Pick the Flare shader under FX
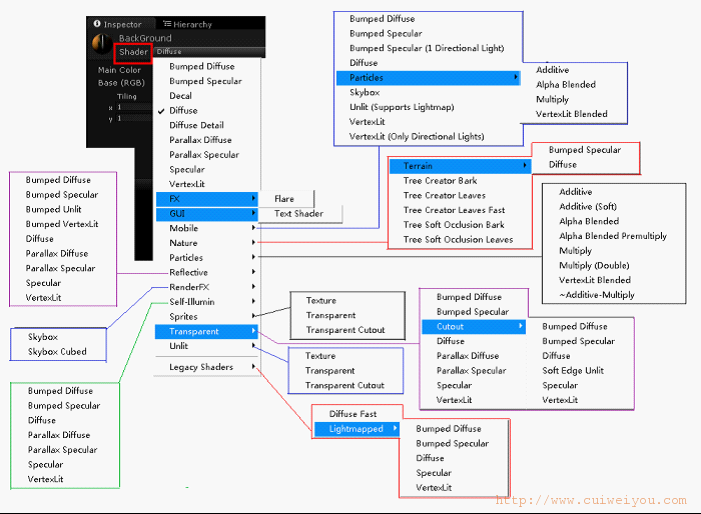Image resolution: width=701 pixels, height=514 pixels. (284, 199)
